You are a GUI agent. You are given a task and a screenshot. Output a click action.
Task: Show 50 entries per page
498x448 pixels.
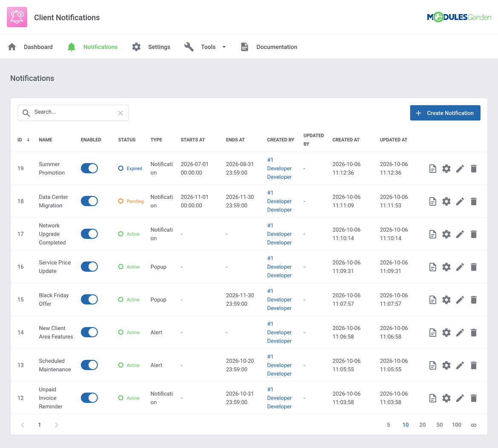(440, 425)
